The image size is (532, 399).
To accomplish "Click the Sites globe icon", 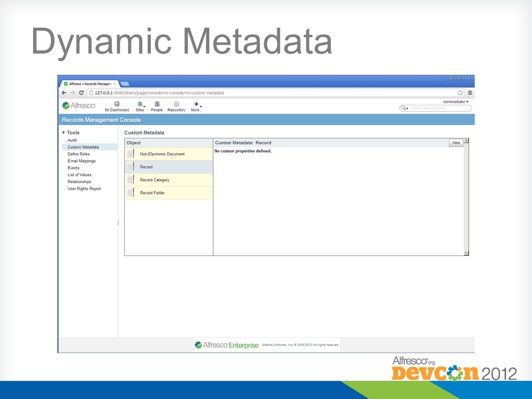I will [139, 104].
